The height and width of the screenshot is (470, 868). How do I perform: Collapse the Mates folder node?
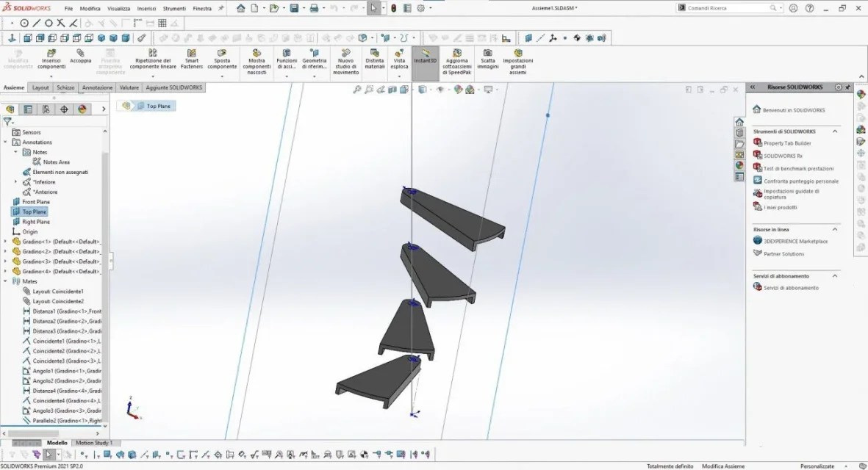pyautogui.click(x=6, y=281)
